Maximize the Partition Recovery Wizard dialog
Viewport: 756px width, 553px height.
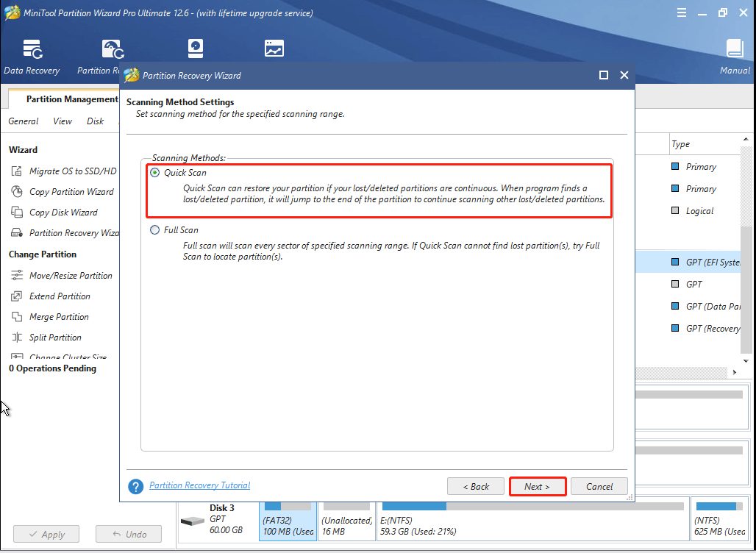(604, 75)
